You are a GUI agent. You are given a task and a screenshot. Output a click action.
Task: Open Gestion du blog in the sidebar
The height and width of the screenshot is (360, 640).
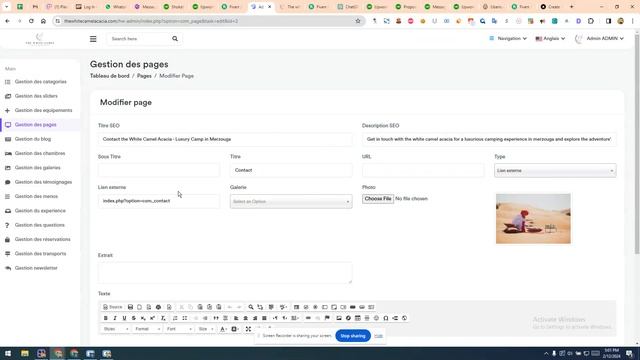[33, 139]
